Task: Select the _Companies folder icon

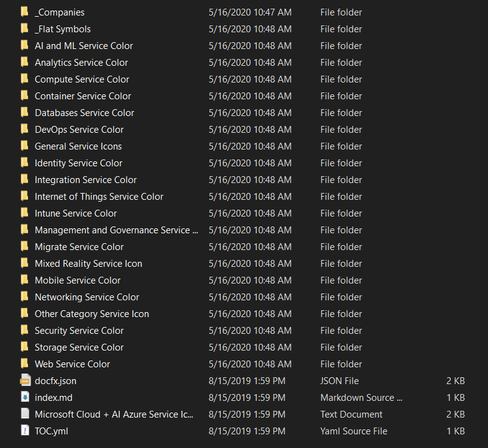Action: [25, 12]
